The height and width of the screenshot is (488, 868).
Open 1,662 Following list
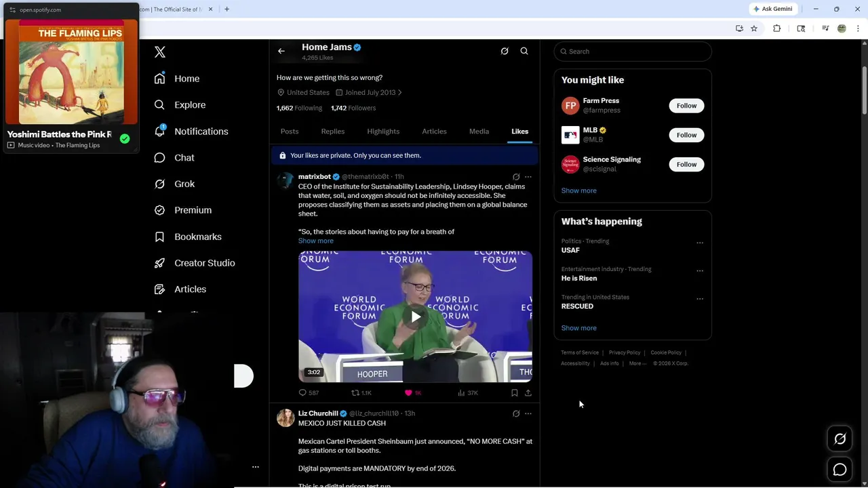coord(299,108)
